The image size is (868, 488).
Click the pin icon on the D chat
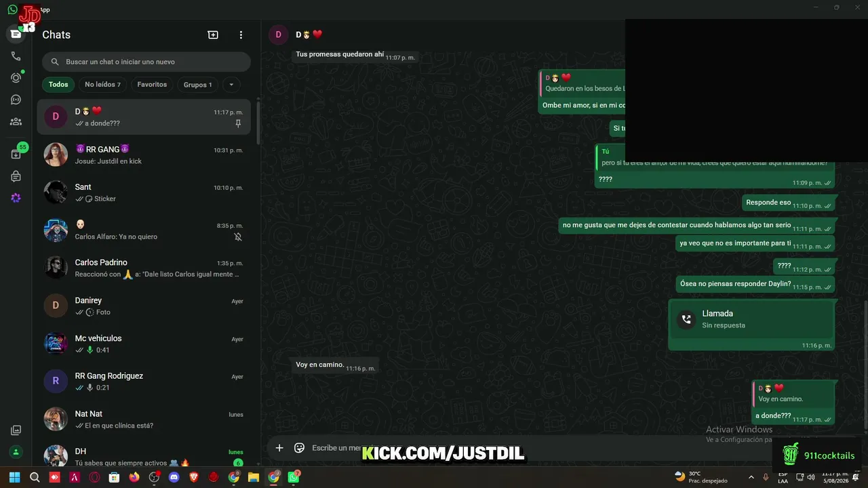pyautogui.click(x=238, y=123)
